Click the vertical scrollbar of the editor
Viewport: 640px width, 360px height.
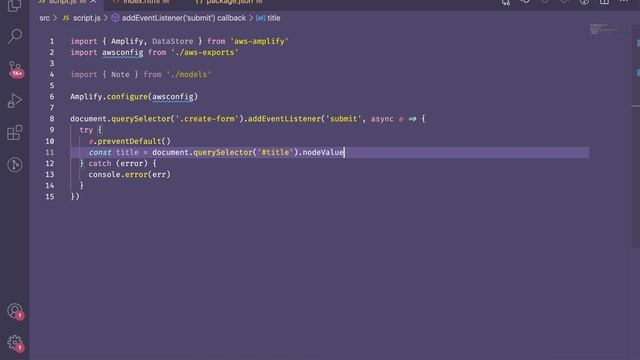(636, 135)
